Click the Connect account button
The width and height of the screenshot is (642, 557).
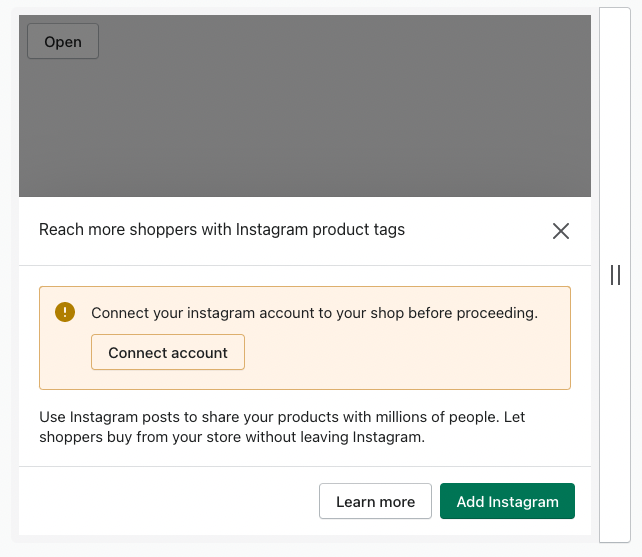coord(168,352)
